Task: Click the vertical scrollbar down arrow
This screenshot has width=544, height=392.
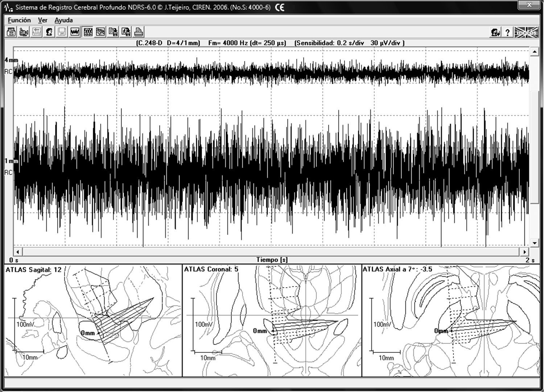Action: (x=534, y=243)
